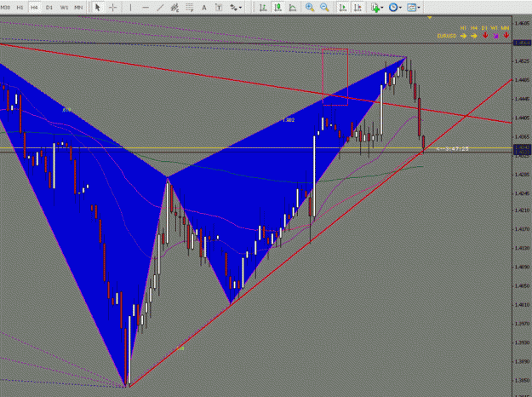The image size is (532, 397).
Task: Draw a horizontal line on chart
Action: click(x=146, y=7)
